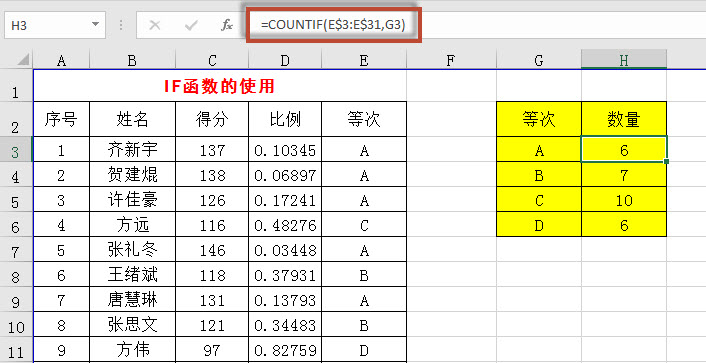The width and height of the screenshot is (706, 363).
Task: Click the 等次 header in column G
Action: click(539, 119)
